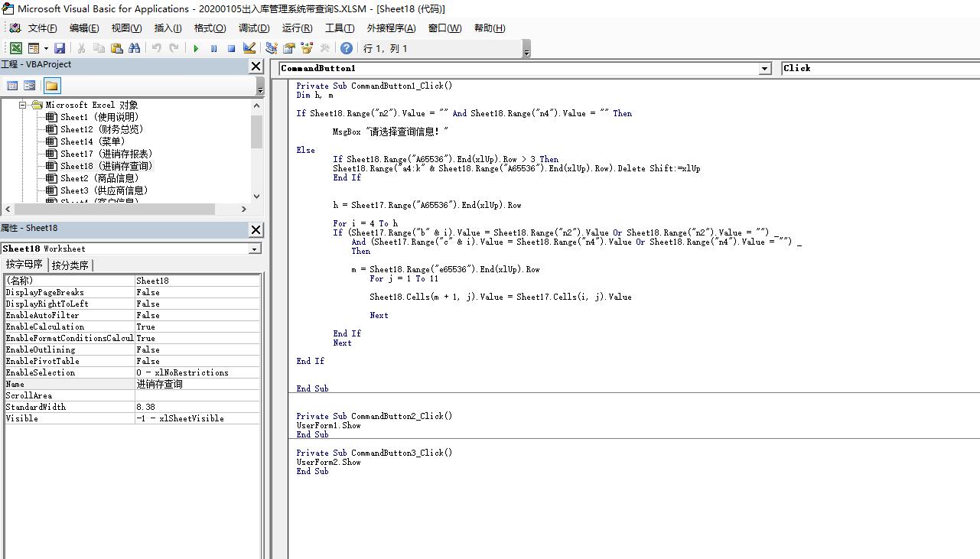Click the Save (floppy disk) icon
The height and width of the screenshot is (559, 980).
[x=59, y=48]
